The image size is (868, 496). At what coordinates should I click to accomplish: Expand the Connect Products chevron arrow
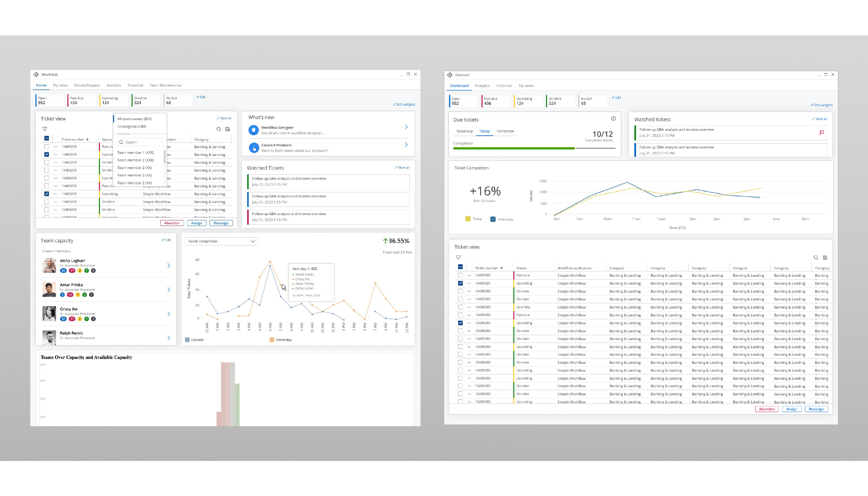[406, 145]
